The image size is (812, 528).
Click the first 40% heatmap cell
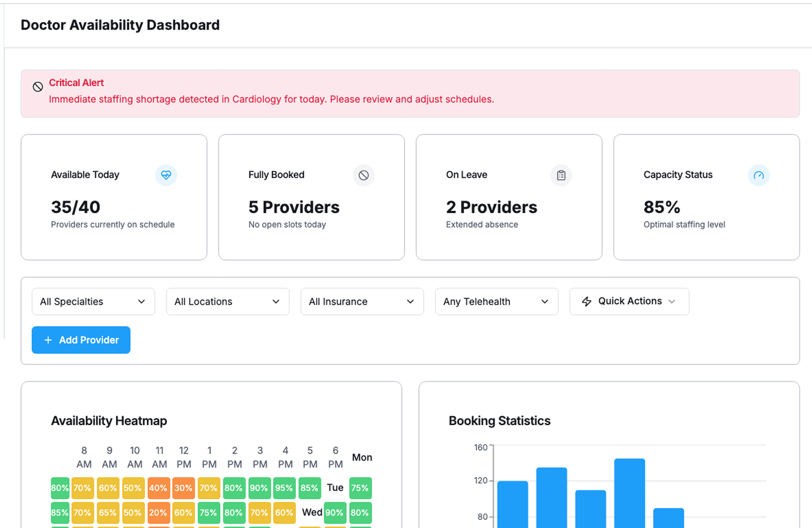click(158, 488)
